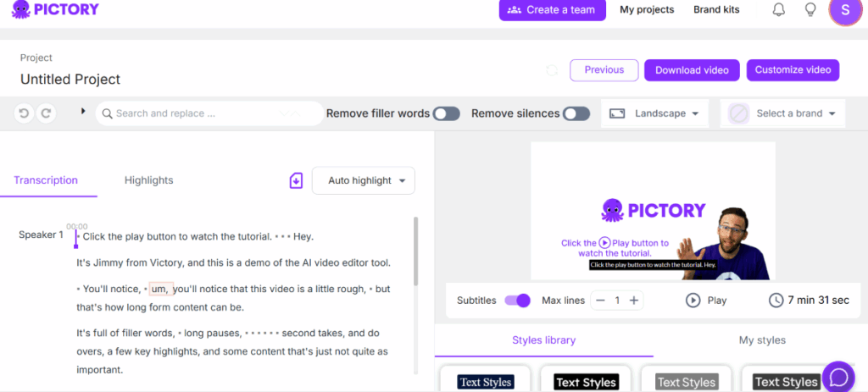Turn off the Subtitles switch
This screenshot has height=392, width=868.
pos(518,301)
